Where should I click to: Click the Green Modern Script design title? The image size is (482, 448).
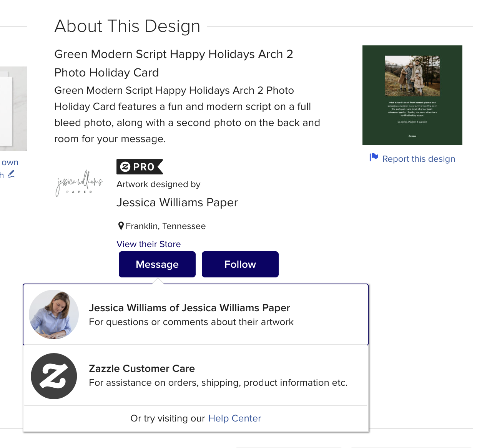point(173,63)
